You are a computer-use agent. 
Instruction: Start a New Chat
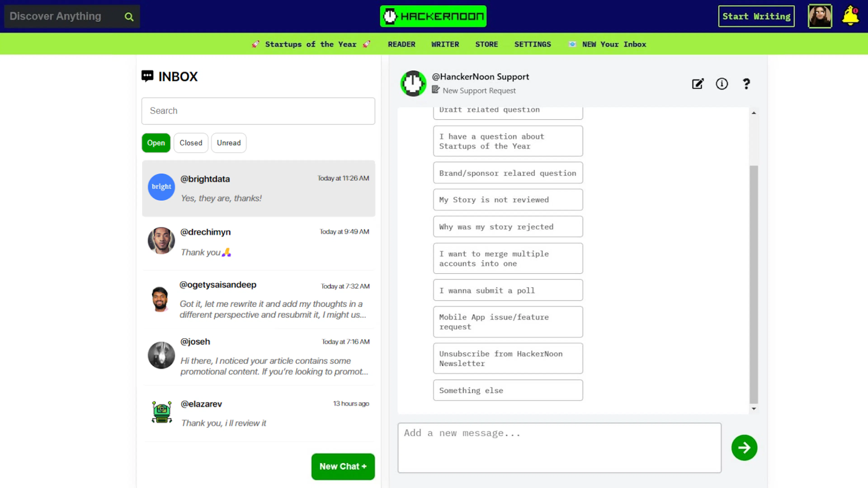pyautogui.click(x=343, y=467)
